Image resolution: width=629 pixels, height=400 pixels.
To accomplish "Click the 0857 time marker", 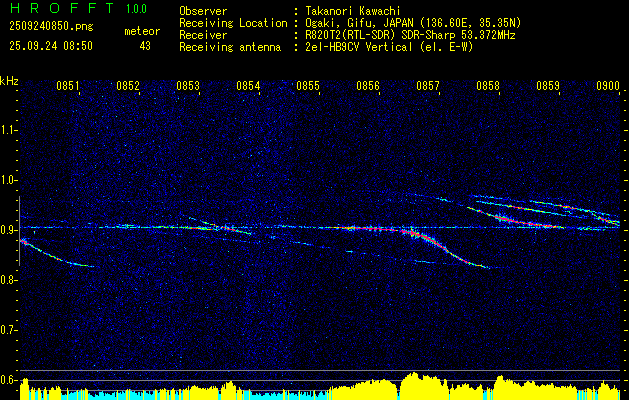I will click(x=428, y=86).
